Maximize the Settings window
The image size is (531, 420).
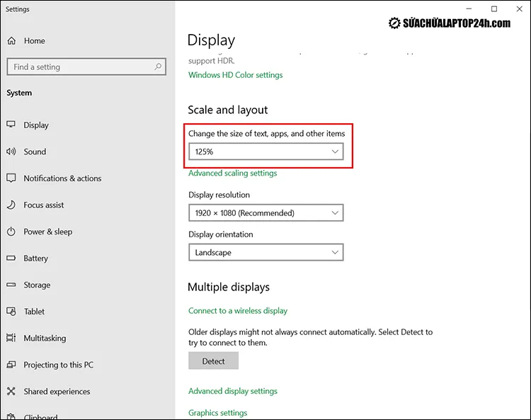point(494,8)
